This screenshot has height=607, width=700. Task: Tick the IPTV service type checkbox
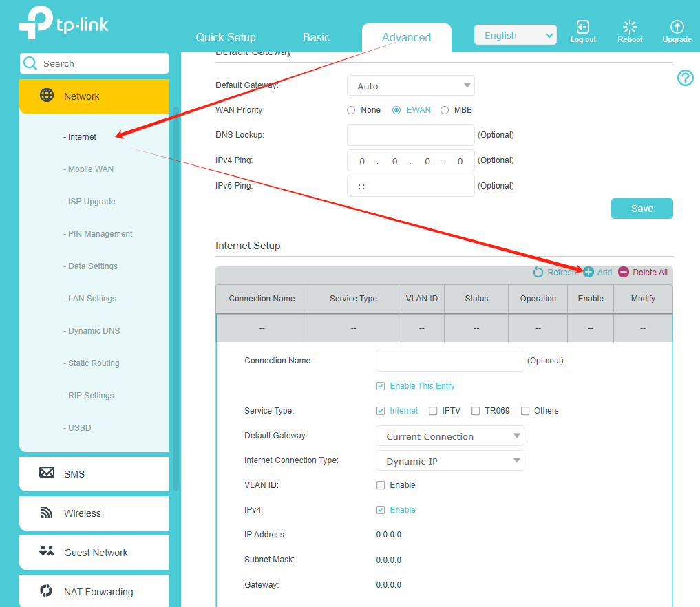click(x=433, y=411)
